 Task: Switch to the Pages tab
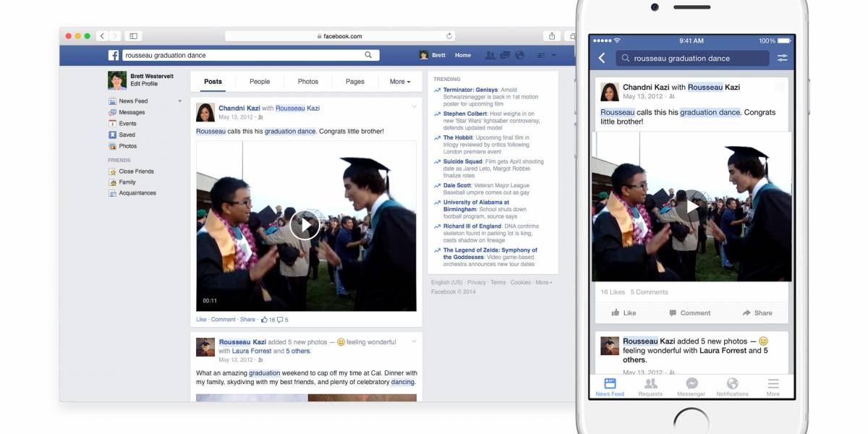355,82
